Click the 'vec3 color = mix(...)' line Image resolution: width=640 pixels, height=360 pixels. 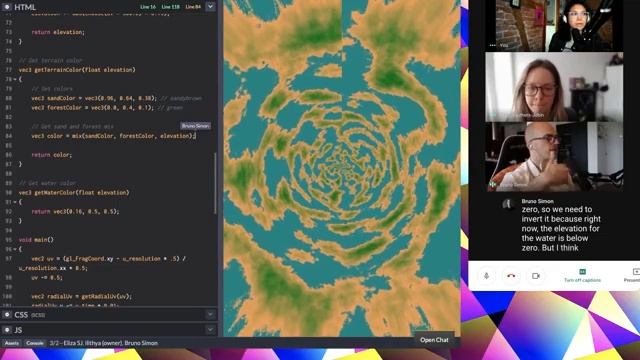coord(114,136)
